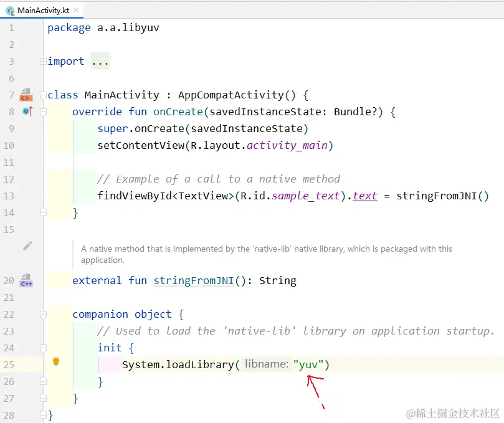Click the activity_main layout reference
This screenshot has width=504, height=423.
click(x=287, y=145)
